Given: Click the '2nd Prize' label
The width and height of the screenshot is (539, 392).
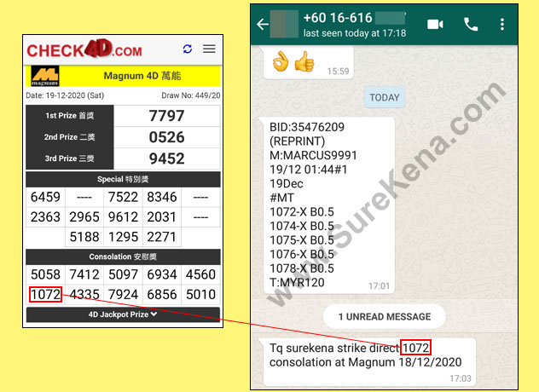Looking at the screenshot, I should pyautogui.click(x=69, y=137).
